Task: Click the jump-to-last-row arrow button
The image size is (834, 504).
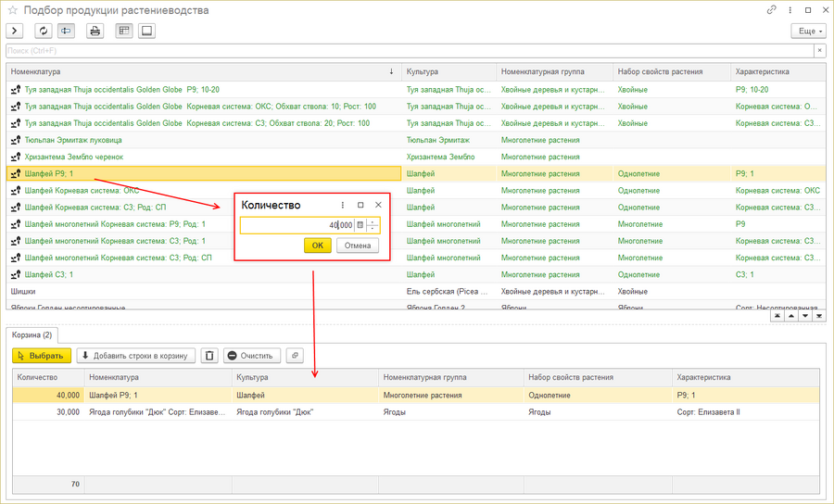Action: [818, 316]
